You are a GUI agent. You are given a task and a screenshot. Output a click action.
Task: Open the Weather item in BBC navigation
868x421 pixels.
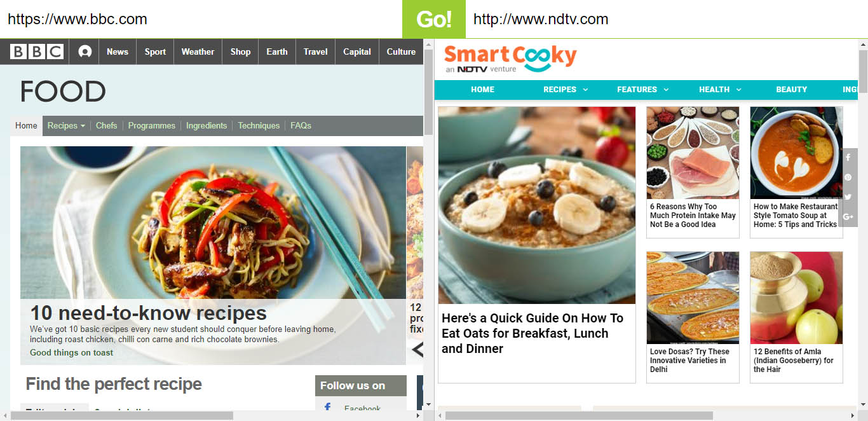click(x=198, y=52)
